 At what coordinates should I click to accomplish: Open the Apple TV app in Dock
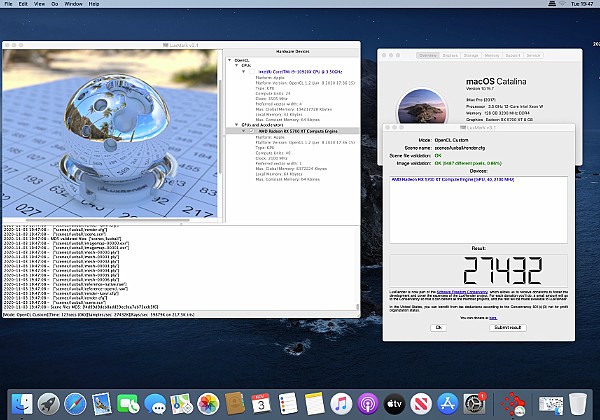[x=394, y=403]
